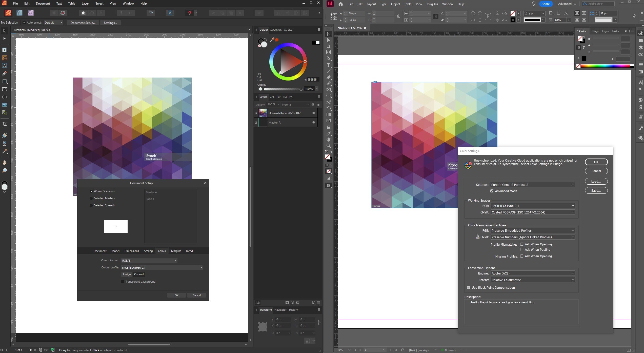The width and height of the screenshot is (644, 353).
Task: Uncheck Advanced Mode in Color Settings
Action: [x=492, y=191]
